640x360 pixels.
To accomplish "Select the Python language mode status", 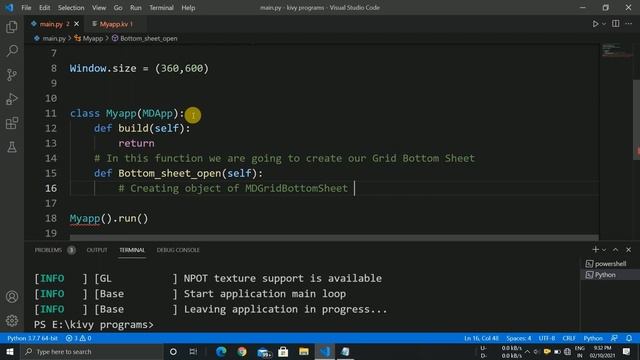I will (593, 338).
